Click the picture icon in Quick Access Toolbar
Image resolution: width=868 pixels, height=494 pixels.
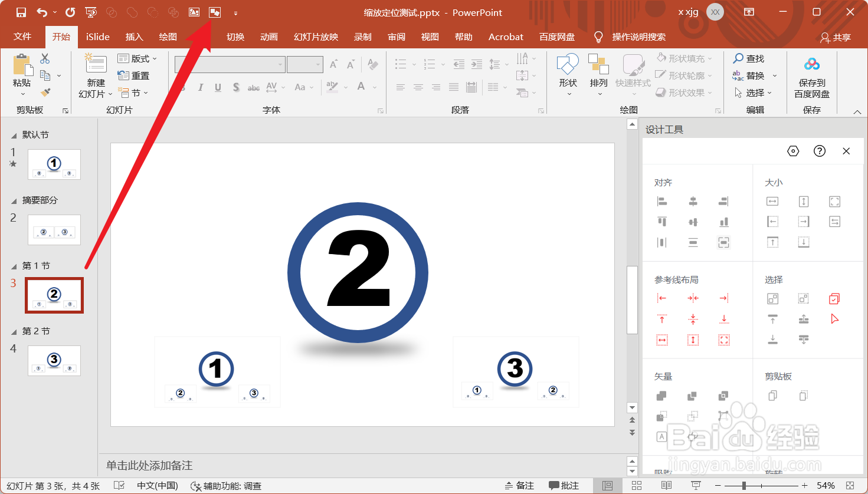(194, 12)
